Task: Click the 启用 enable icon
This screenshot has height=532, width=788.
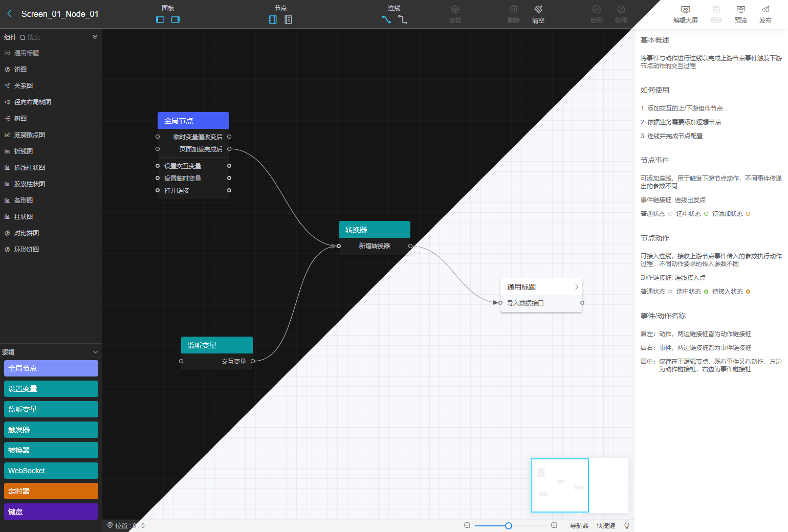Action: [597, 9]
